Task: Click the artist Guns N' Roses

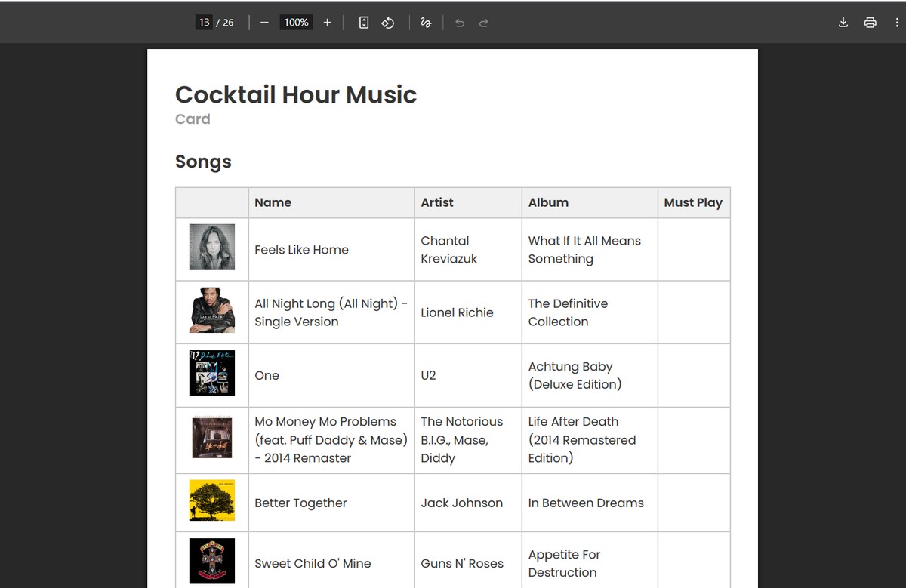Action: pos(462,563)
